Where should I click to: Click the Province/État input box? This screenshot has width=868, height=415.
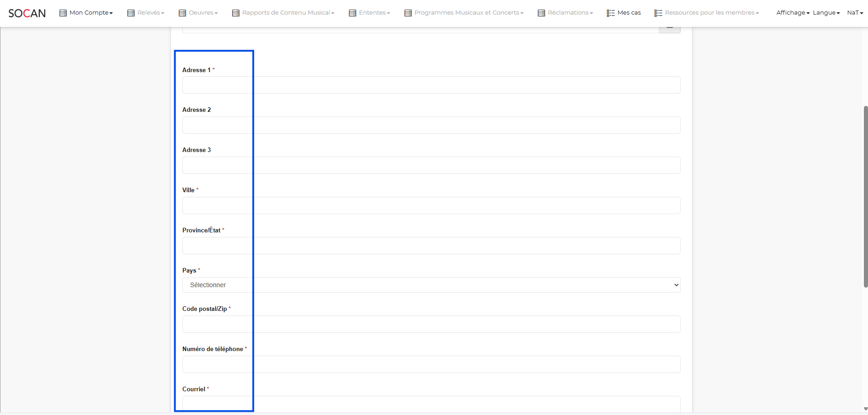(x=431, y=246)
